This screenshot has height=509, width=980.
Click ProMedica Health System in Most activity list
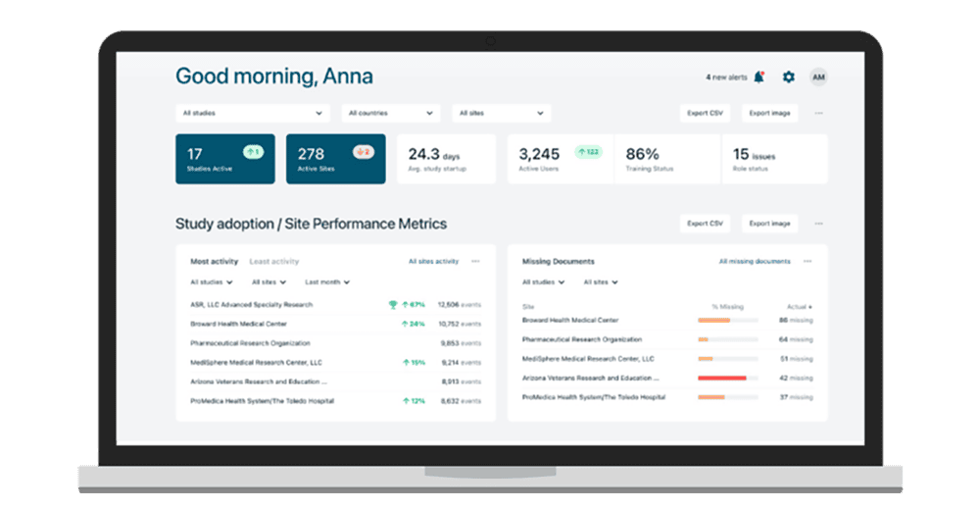262,401
